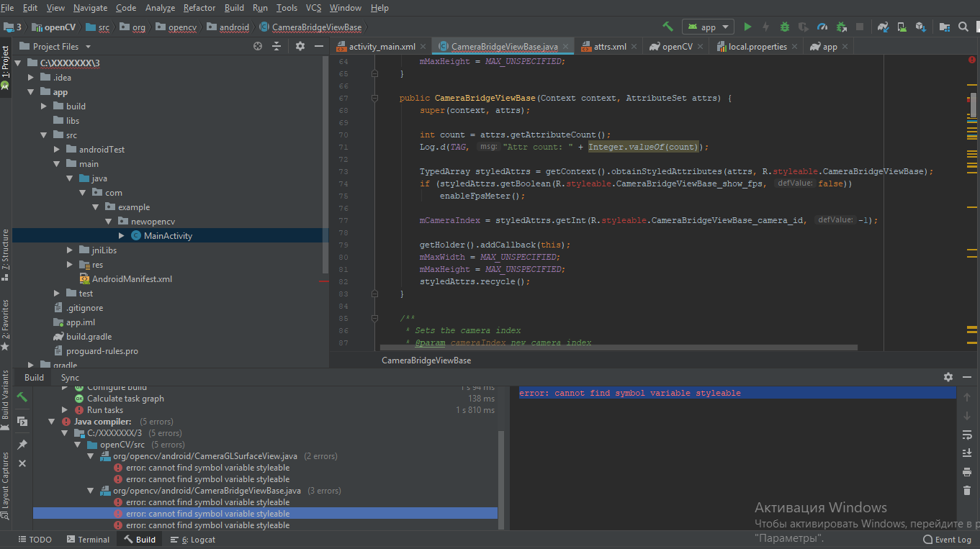Screen dimensions: 980x549
Task: Expand the .idea folder
Action: click(30, 78)
